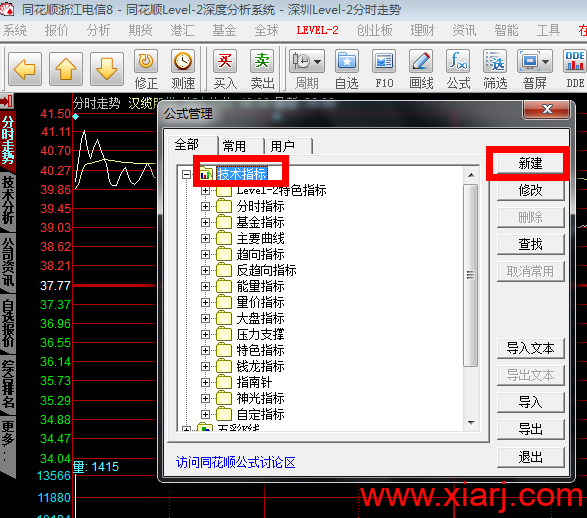The width and height of the screenshot is (587, 518).
Task: Open the 周期 period dropdown arrow
Action: pos(317,61)
